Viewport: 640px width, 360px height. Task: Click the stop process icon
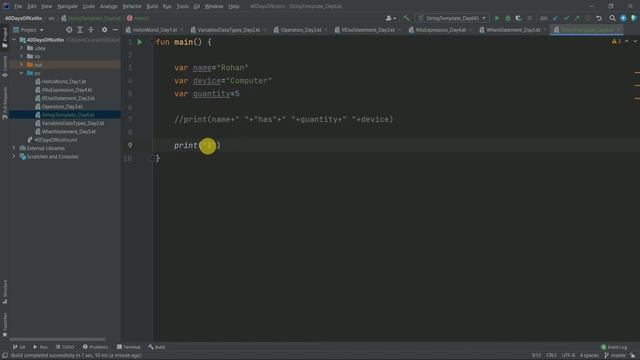[x=529, y=18]
